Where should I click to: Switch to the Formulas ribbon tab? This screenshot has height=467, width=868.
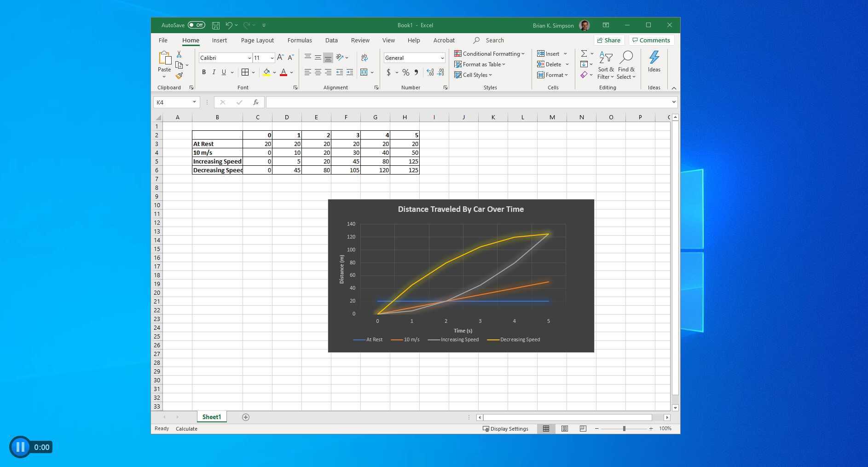[x=300, y=41]
